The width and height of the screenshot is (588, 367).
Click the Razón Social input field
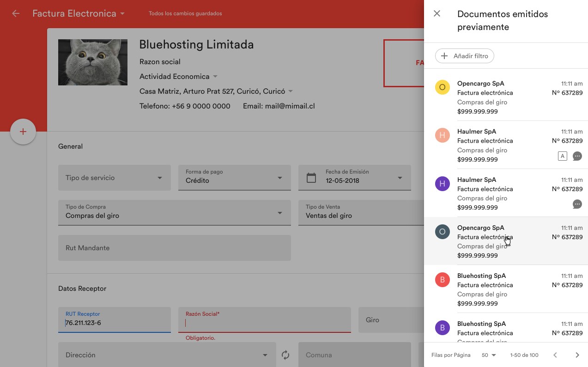click(264, 323)
